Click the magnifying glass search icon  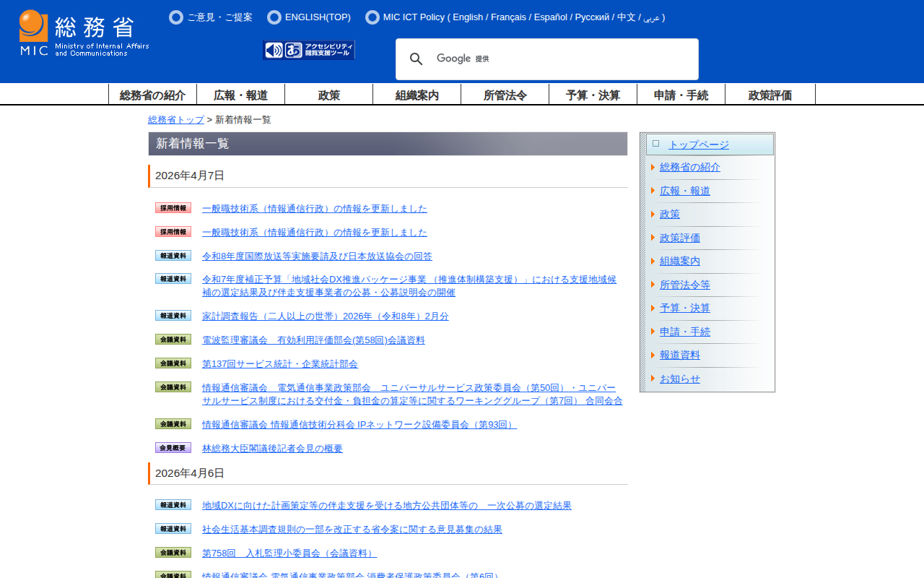click(x=416, y=59)
